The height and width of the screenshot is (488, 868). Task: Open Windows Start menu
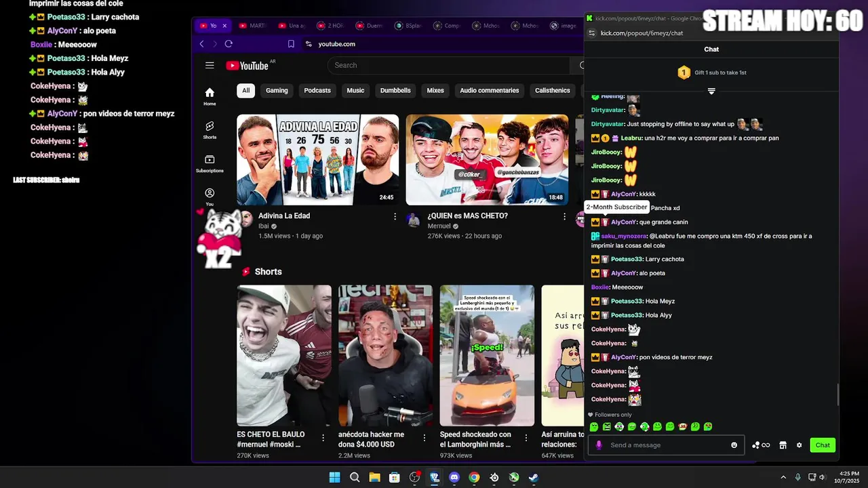[334, 477]
